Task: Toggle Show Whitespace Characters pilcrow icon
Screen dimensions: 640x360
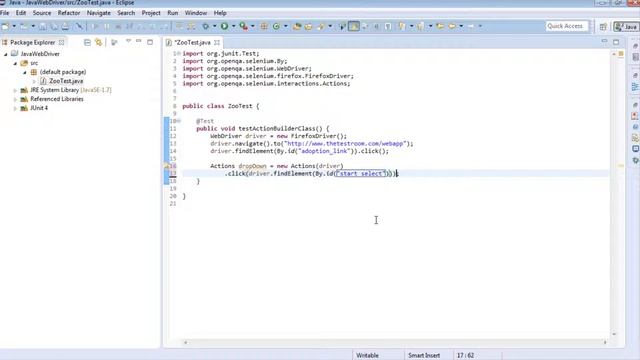Action: coord(388,26)
